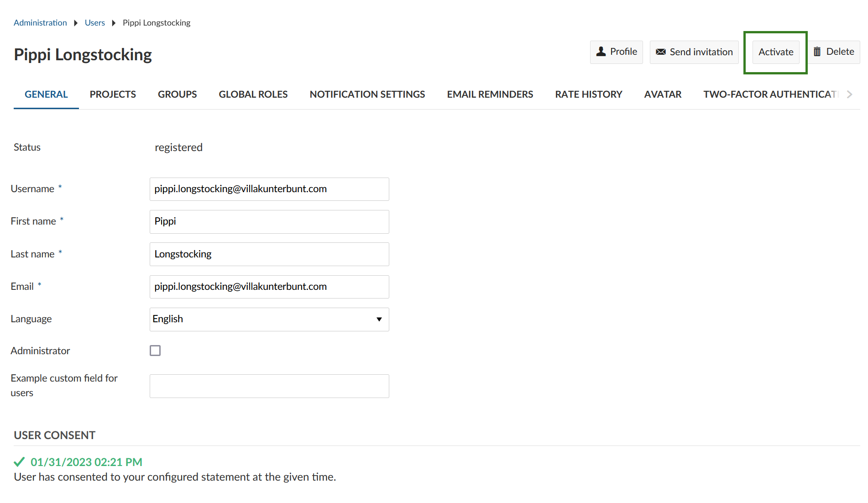Open the Notification Settings tab

tap(367, 94)
